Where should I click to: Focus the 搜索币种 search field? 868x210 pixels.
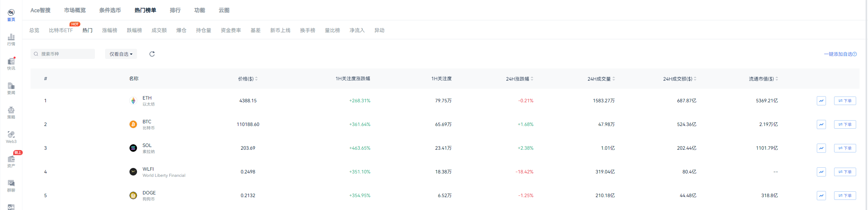[x=63, y=54]
